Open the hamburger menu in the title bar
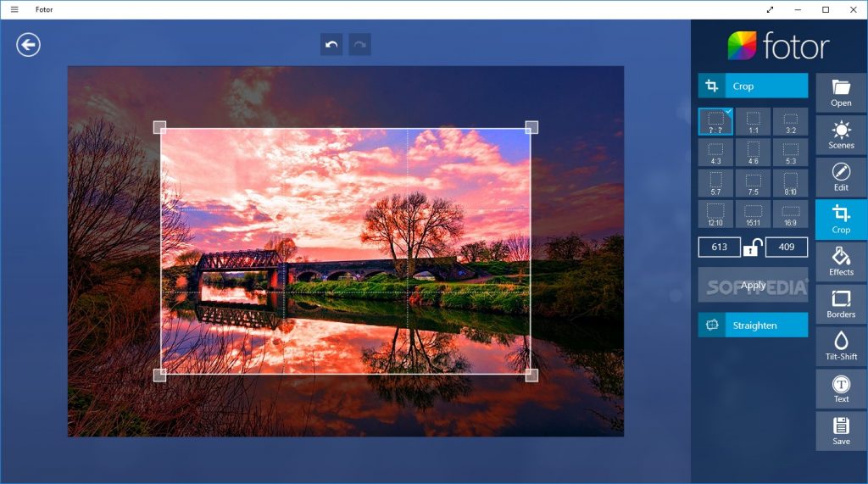The image size is (868, 484). point(14,9)
